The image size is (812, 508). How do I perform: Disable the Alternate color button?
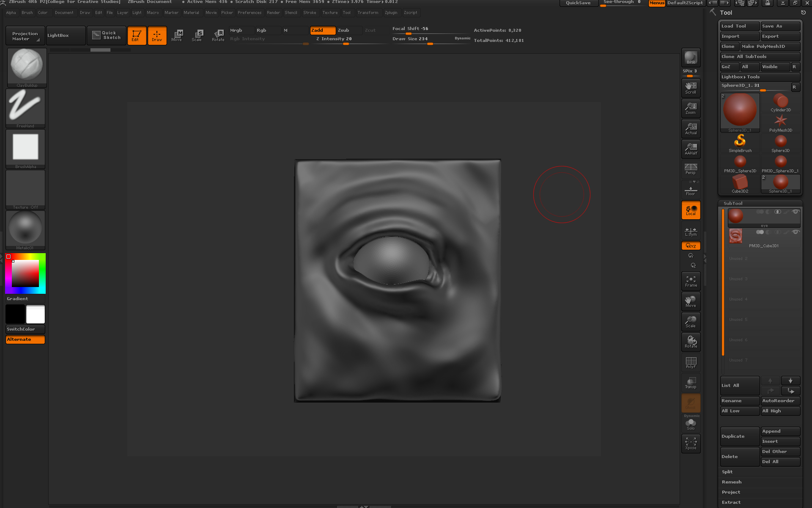pyautogui.click(x=25, y=340)
